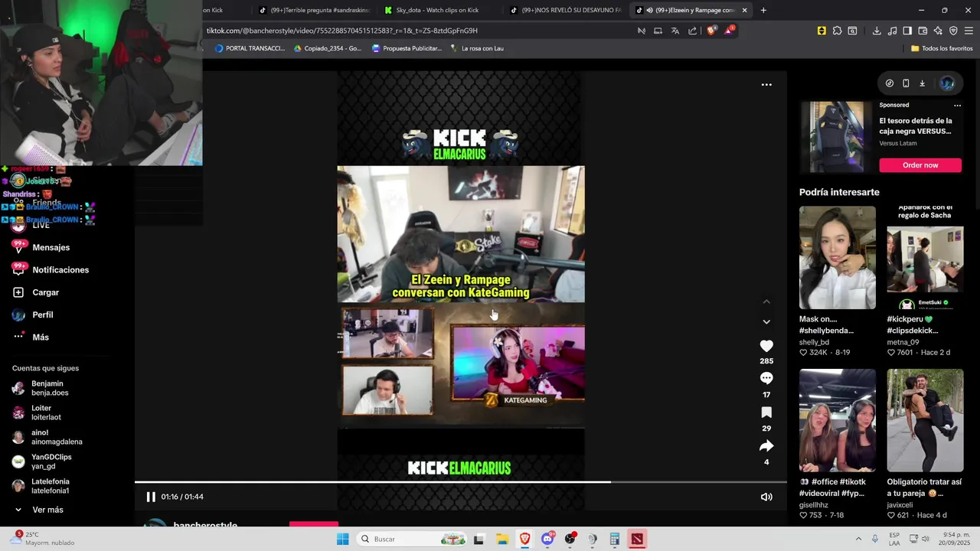Open the Todos los favoritos folder

[x=942, y=48]
